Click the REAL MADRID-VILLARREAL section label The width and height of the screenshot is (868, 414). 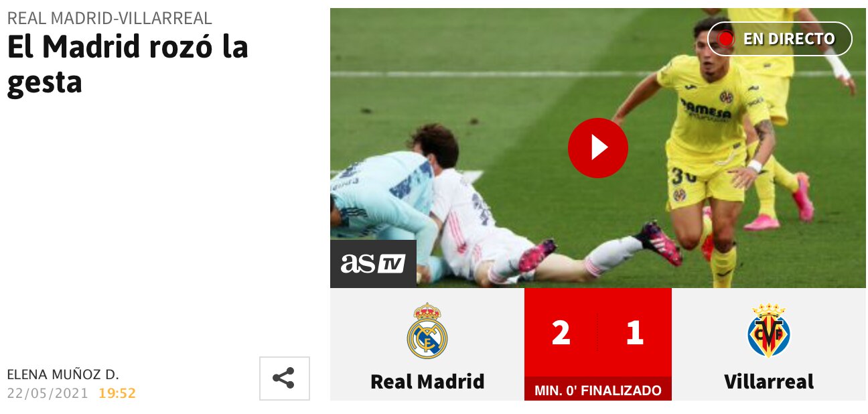pyautogui.click(x=109, y=18)
